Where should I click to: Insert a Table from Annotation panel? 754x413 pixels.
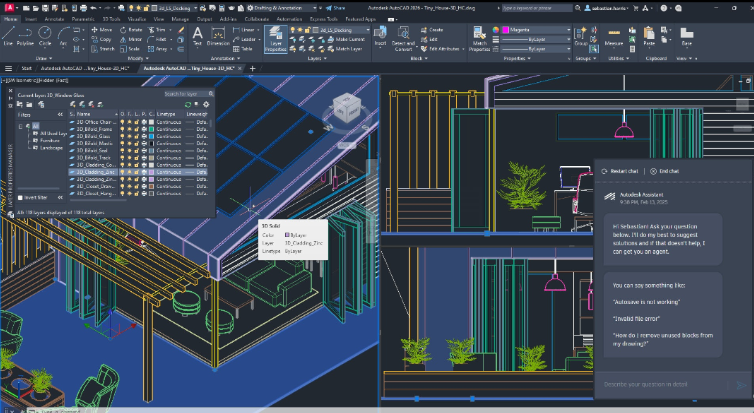243,49
